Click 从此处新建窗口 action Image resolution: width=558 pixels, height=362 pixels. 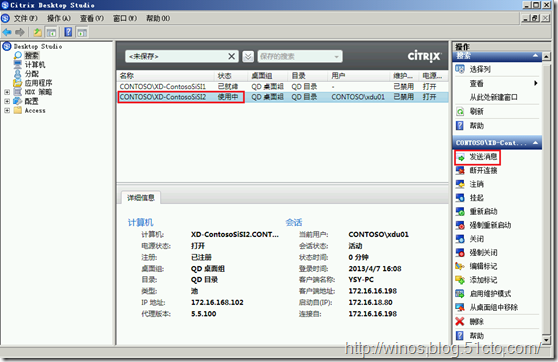[x=493, y=97]
